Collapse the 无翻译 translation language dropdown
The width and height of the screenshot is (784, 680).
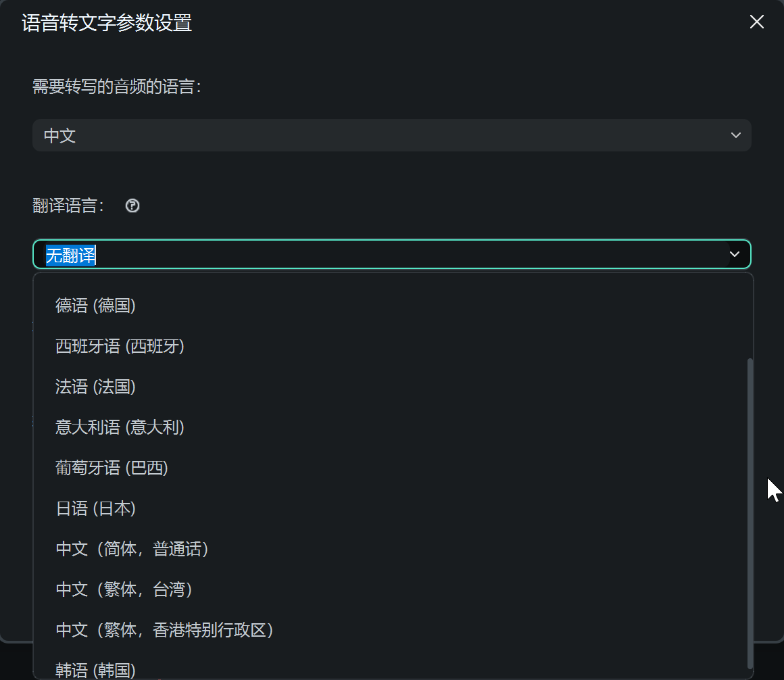(734, 254)
